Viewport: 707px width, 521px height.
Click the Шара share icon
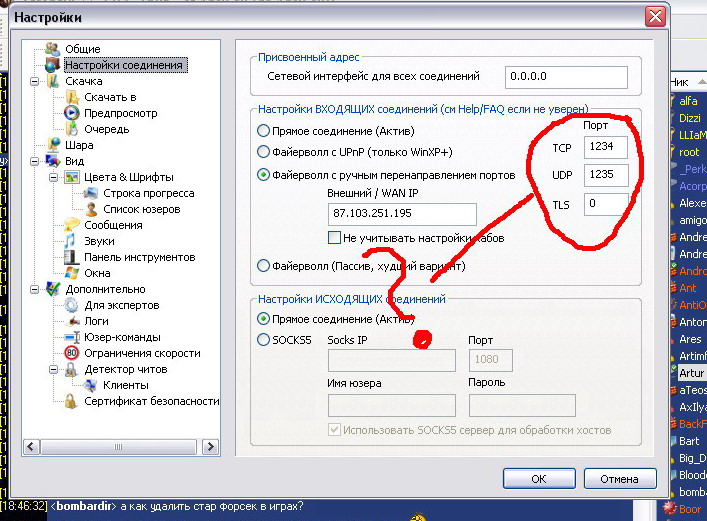tap(53, 145)
